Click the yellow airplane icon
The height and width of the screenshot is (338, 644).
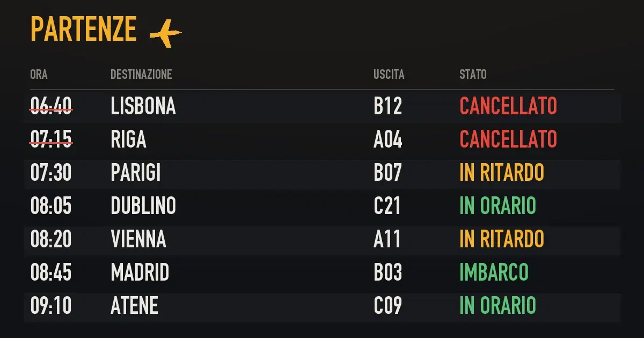pos(166,33)
